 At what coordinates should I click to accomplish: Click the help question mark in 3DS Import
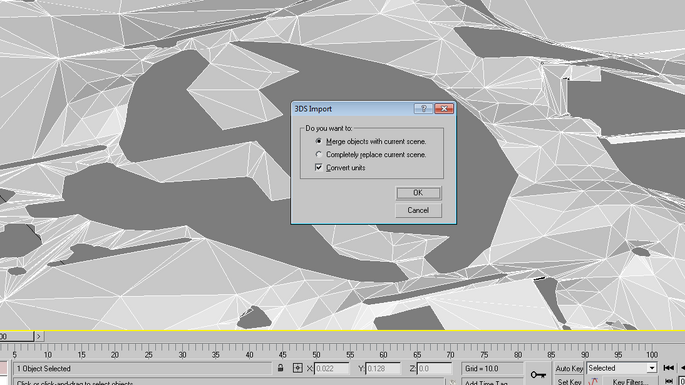coord(423,109)
